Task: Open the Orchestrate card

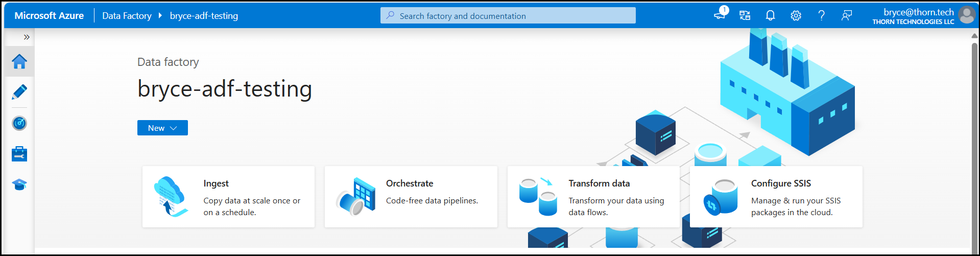Action: (411, 197)
